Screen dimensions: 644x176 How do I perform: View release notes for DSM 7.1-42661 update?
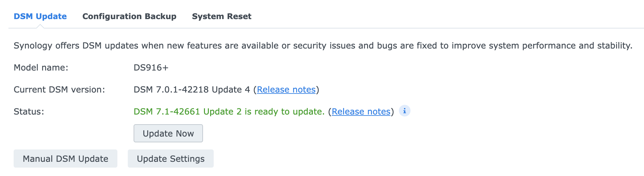point(361,112)
